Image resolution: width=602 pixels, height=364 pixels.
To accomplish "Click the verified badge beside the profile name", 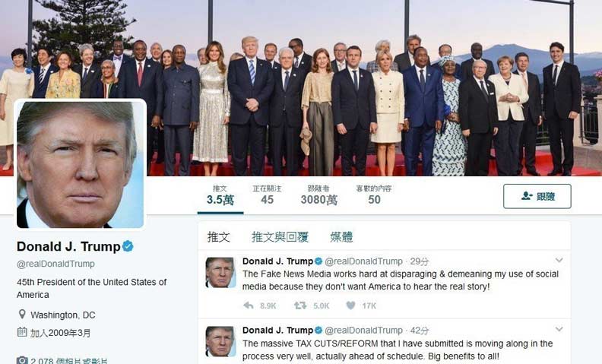I will pyautogui.click(x=128, y=246).
